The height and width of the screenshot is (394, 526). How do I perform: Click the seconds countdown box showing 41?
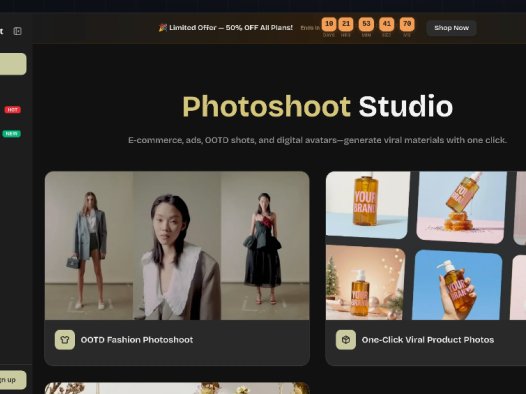[386, 24]
